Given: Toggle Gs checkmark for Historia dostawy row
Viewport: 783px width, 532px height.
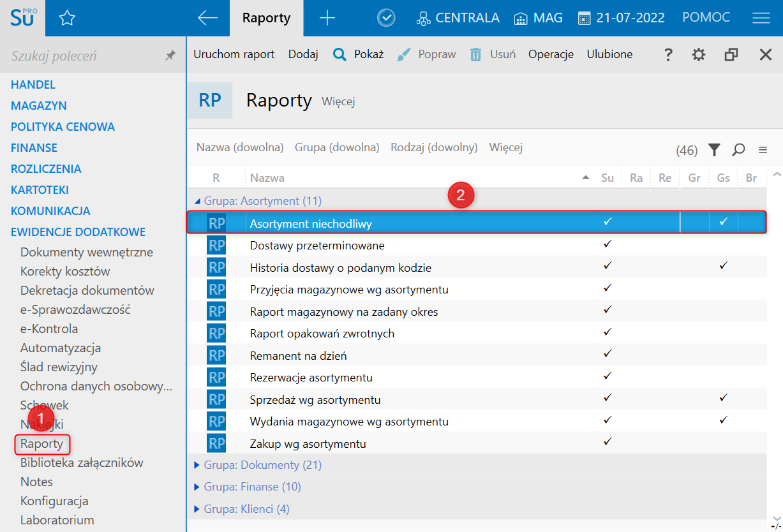Looking at the screenshot, I should click(723, 266).
